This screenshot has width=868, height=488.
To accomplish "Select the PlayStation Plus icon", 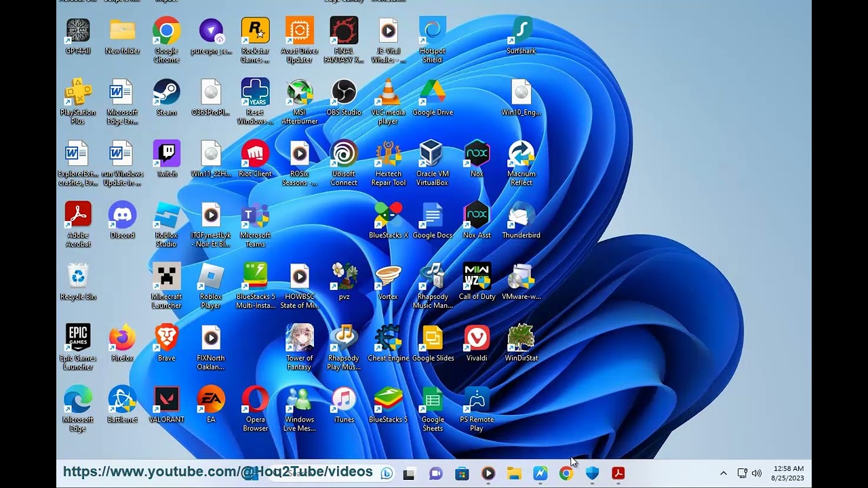I will (78, 92).
